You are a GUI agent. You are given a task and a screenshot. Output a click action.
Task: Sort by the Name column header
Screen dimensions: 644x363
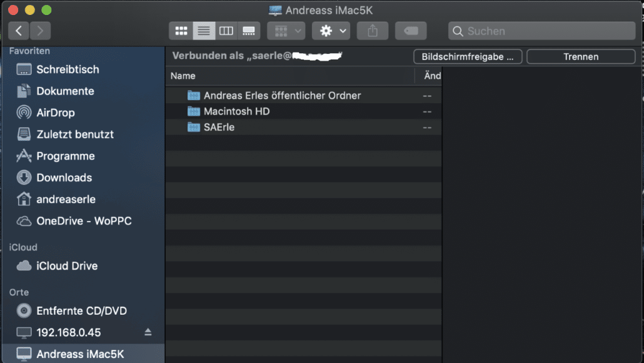183,76
